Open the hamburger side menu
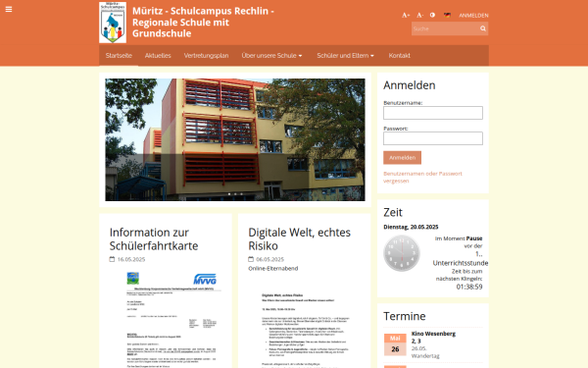 pyautogui.click(x=9, y=10)
